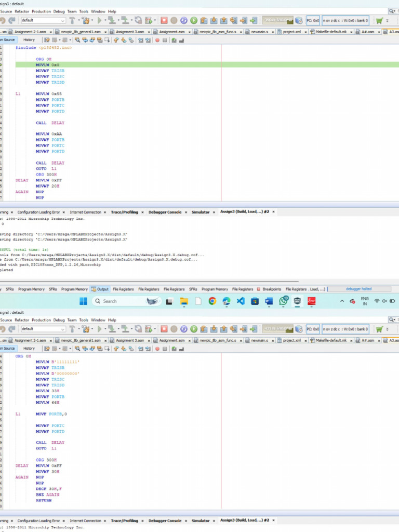Close Simulator output tab in upper window
Screen dimensions: 399x532
point(214,212)
